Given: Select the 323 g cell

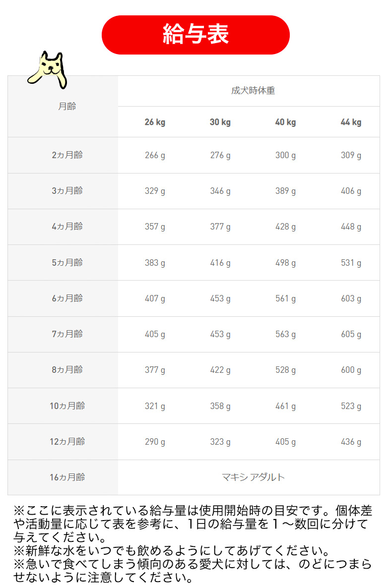Looking at the screenshot, I should tap(220, 442).
